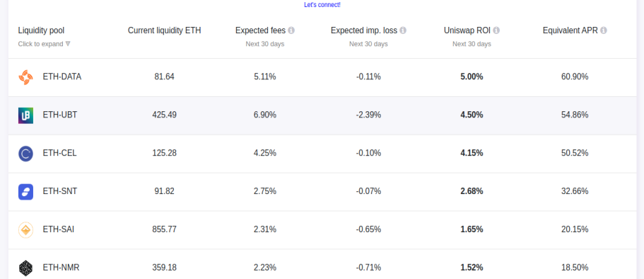Expand the ETH-SAI pool row
The image size is (644, 279).
coord(322,230)
